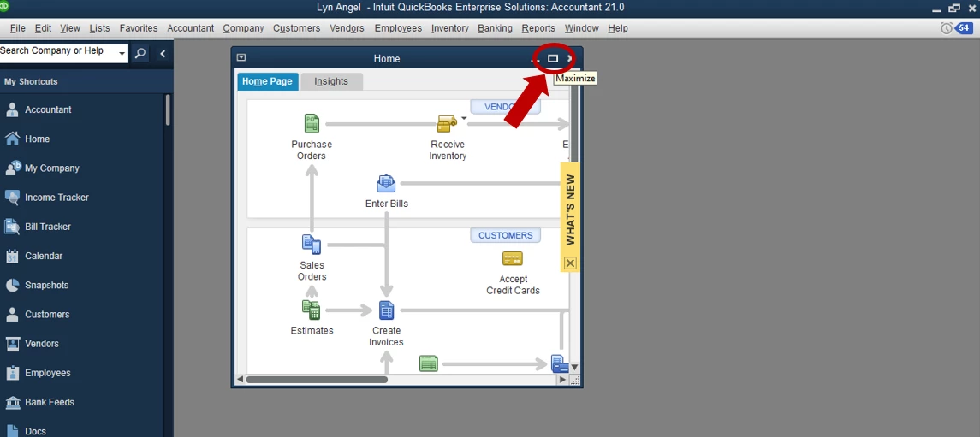Open Income Tracker shortcut

(56, 198)
